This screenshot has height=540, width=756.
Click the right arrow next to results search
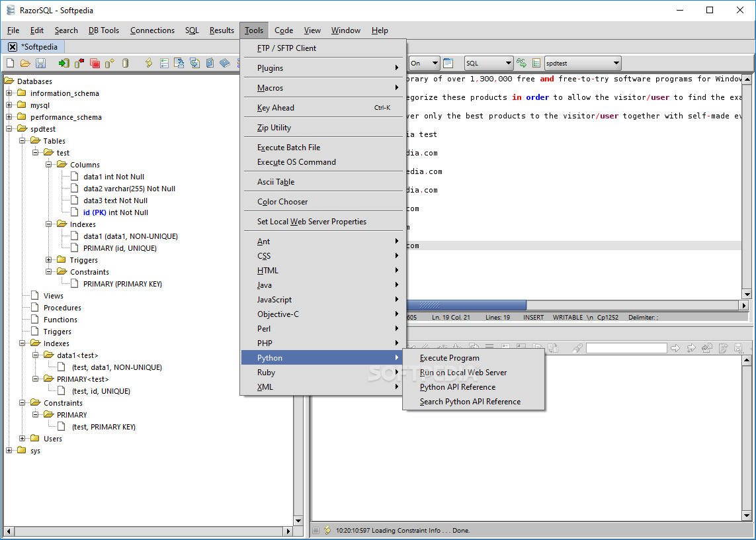pos(675,348)
